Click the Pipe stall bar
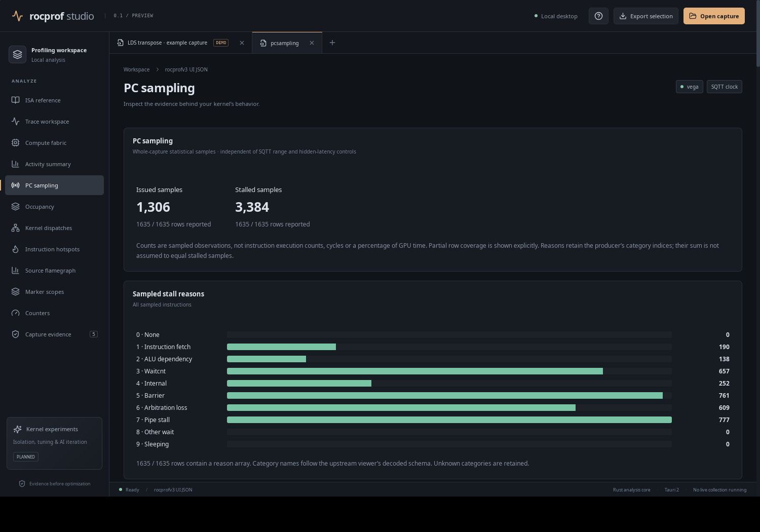This screenshot has width=760, height=532. tap(449, 420)
